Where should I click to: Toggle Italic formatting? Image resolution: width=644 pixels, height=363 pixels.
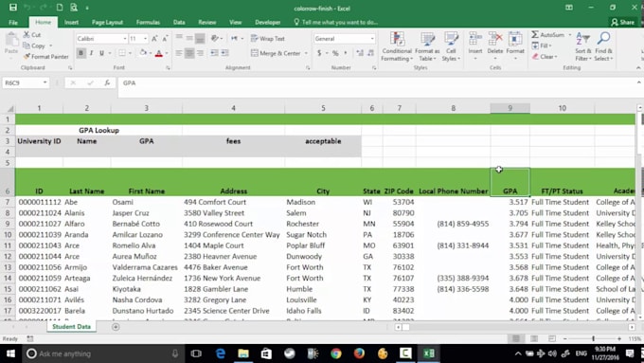(91, 53)
